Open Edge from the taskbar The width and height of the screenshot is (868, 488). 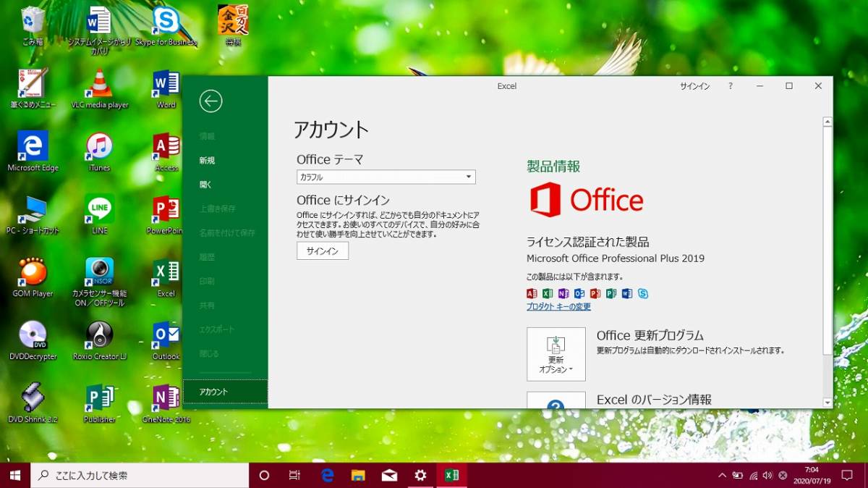(327, 476)
